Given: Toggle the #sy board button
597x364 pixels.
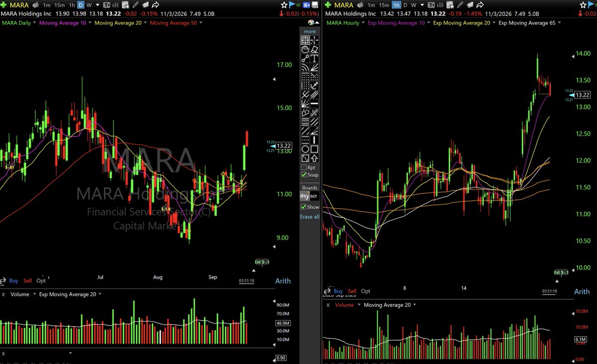Looking at the screenshot, I should (305, 196).
